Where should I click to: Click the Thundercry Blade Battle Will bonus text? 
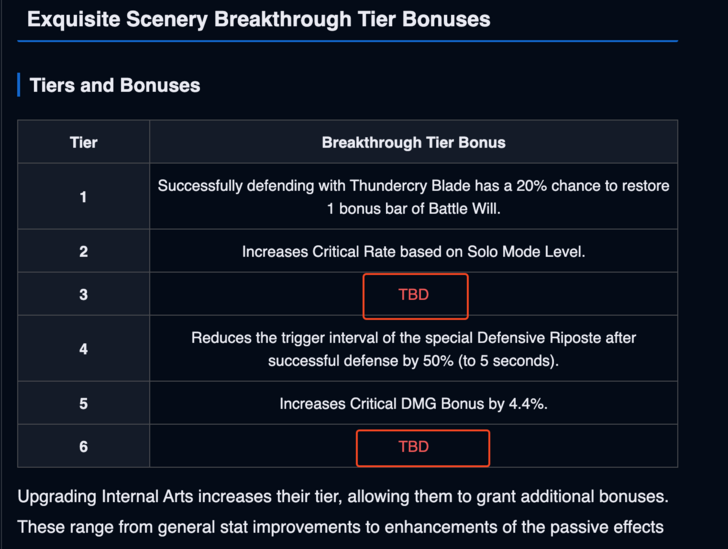pyautogui.click(x=413, y=197)
